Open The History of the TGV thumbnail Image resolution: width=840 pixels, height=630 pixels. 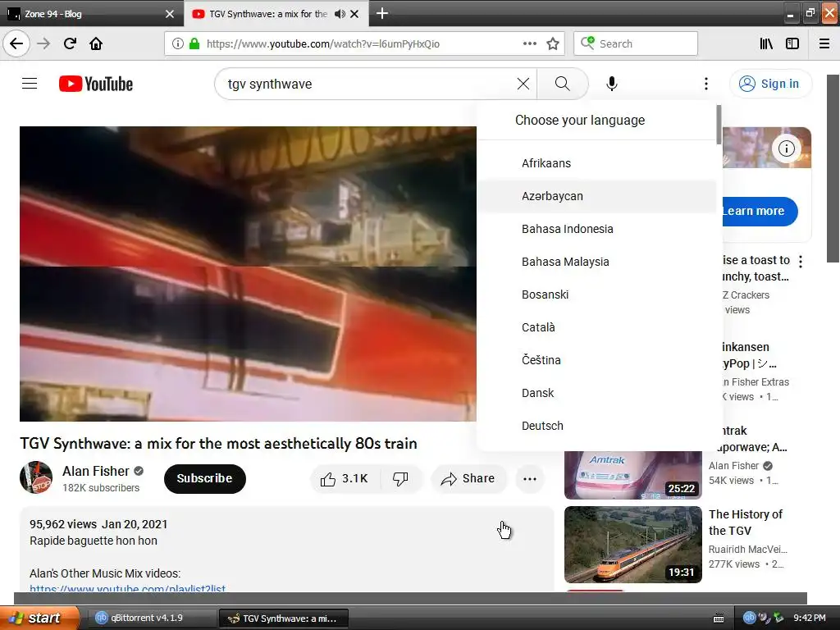pos(632,545)
